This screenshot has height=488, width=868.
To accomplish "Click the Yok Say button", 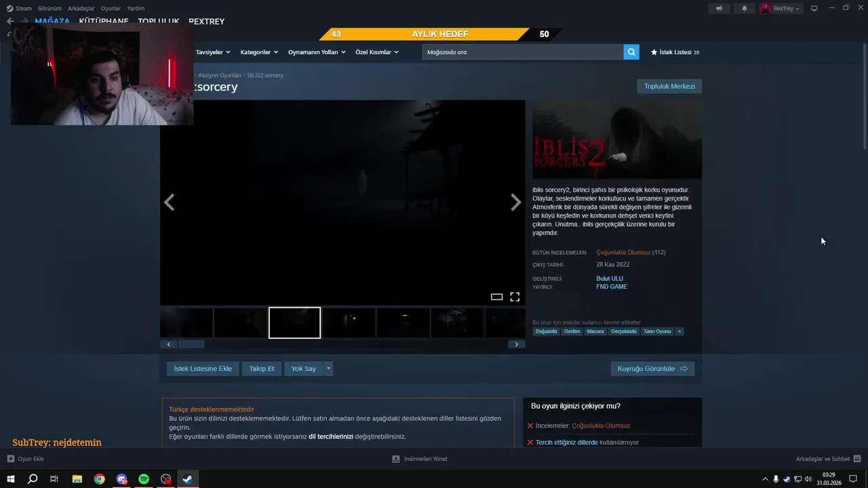I will pos(304,369).
